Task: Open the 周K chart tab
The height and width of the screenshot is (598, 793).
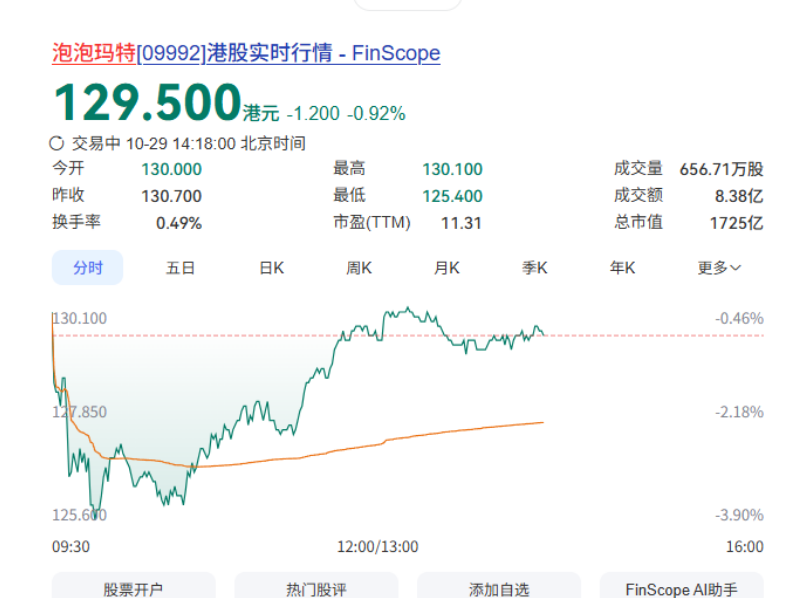Action: [x=359, y=268]
